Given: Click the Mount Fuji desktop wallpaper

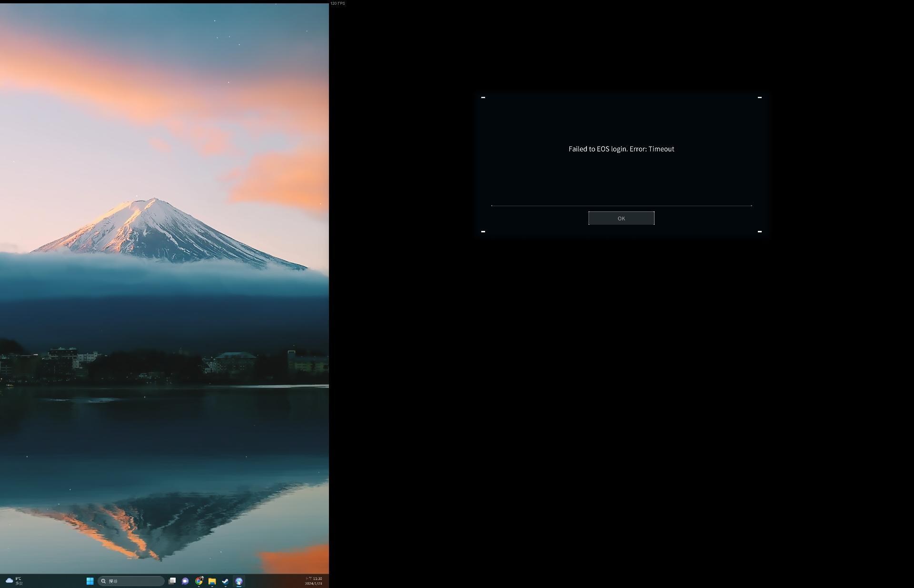Looking at the screenshot, I should [157, 229].
